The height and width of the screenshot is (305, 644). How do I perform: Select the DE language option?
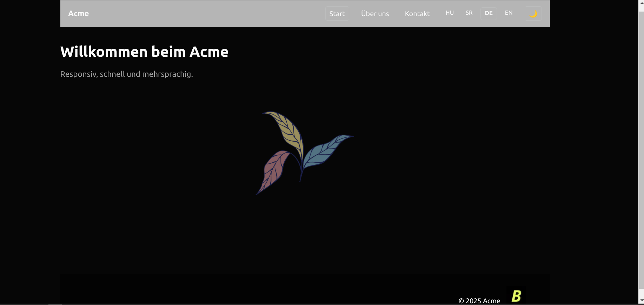[x=489, y=13]
